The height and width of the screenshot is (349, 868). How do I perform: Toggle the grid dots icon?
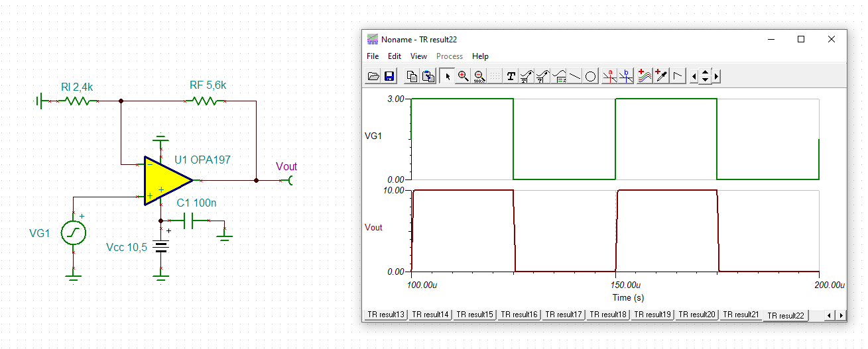click(495, 76)
